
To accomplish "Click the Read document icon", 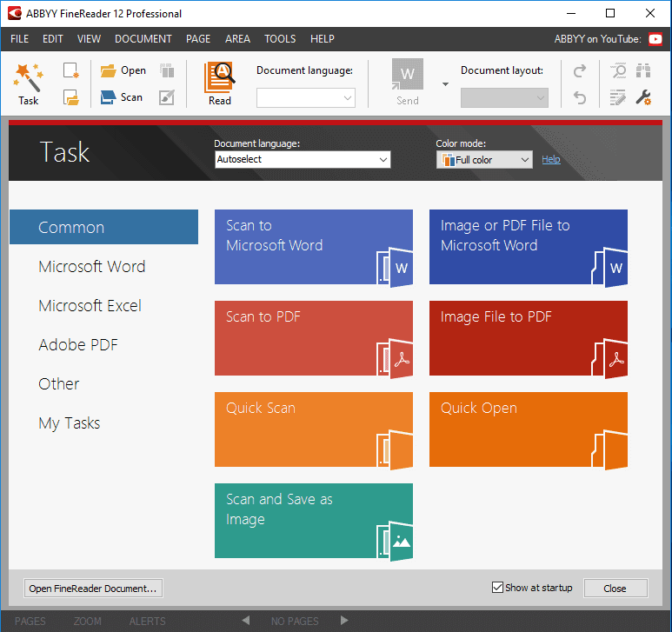I will 220,84.
